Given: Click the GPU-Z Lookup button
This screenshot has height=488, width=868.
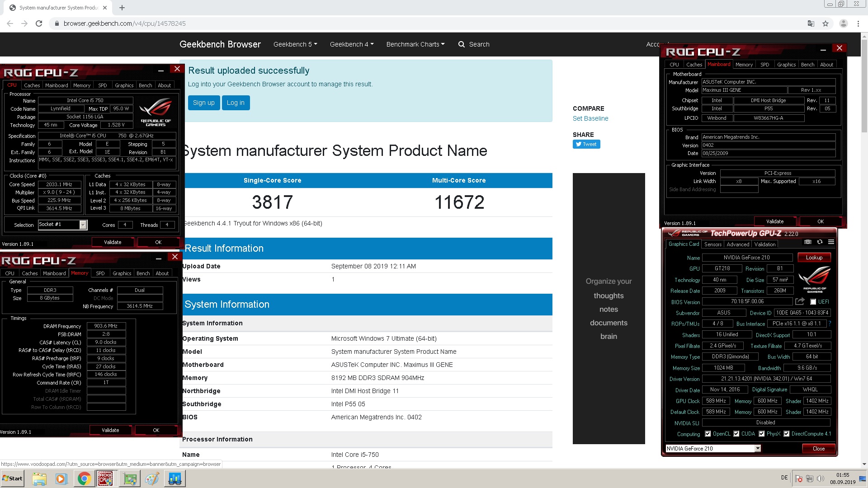Looking at the screenshot, I should point(814,258).
